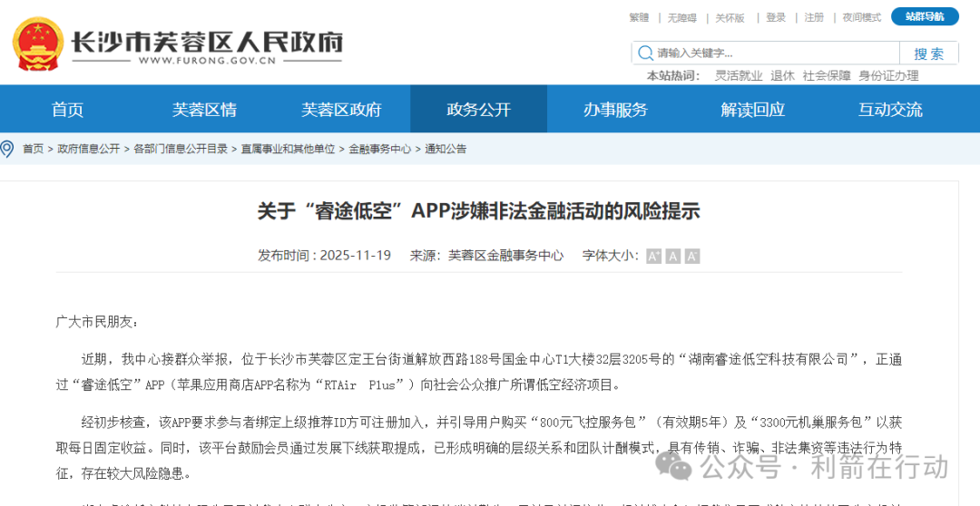
Task: Click the national emblem logo icon
Action: [x=38, y=44]
